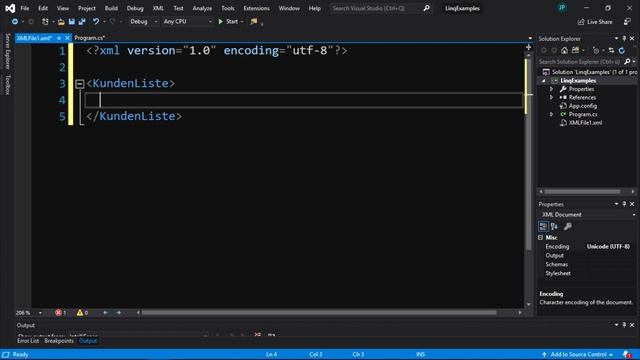Open the XML menu

158,8
